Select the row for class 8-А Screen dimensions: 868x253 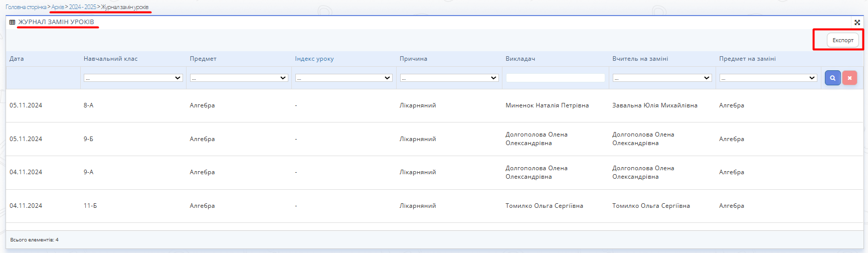tap(89, 105)
